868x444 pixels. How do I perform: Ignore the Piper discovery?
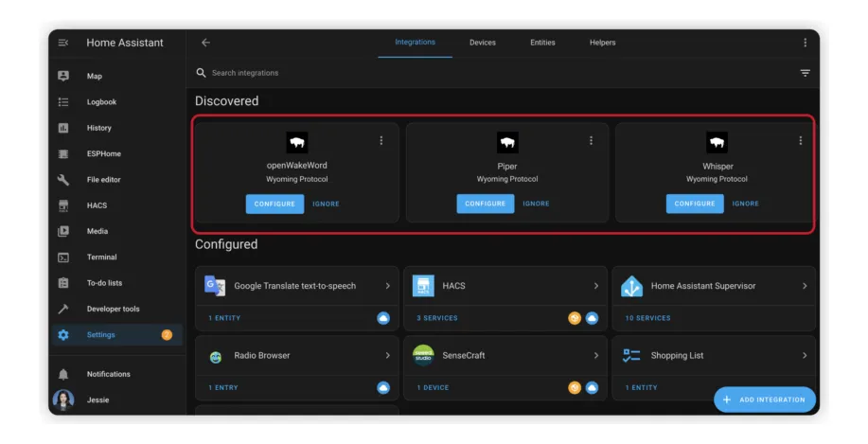click(536, 204)
